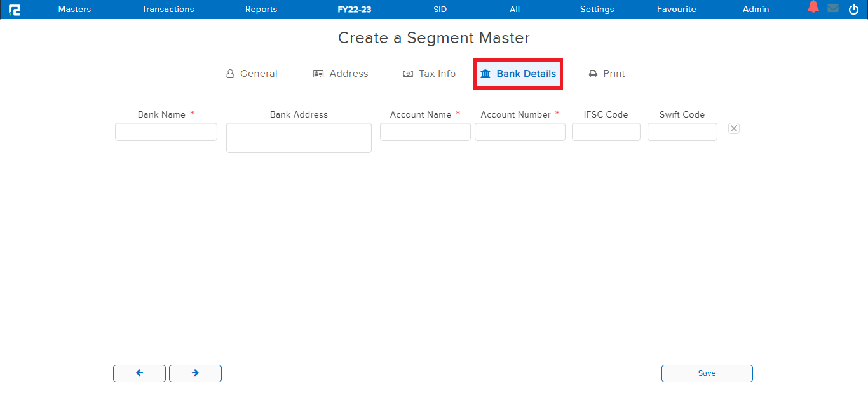The height and width of the screenshot is (397, 868).
Task: Click inside the Bank Name field
Action: (166, 131)
